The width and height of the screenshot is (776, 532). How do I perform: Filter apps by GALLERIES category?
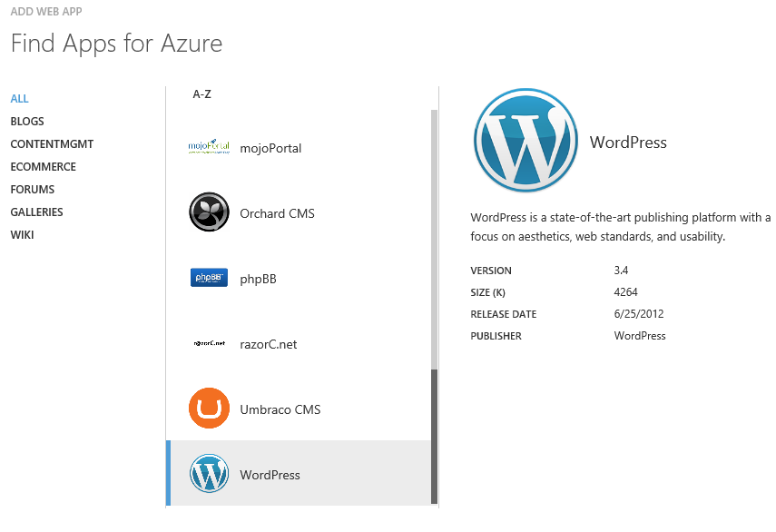36,212
